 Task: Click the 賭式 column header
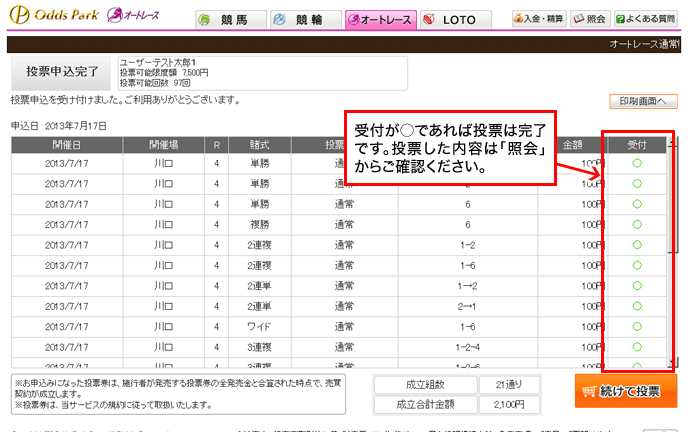point(260,145)
